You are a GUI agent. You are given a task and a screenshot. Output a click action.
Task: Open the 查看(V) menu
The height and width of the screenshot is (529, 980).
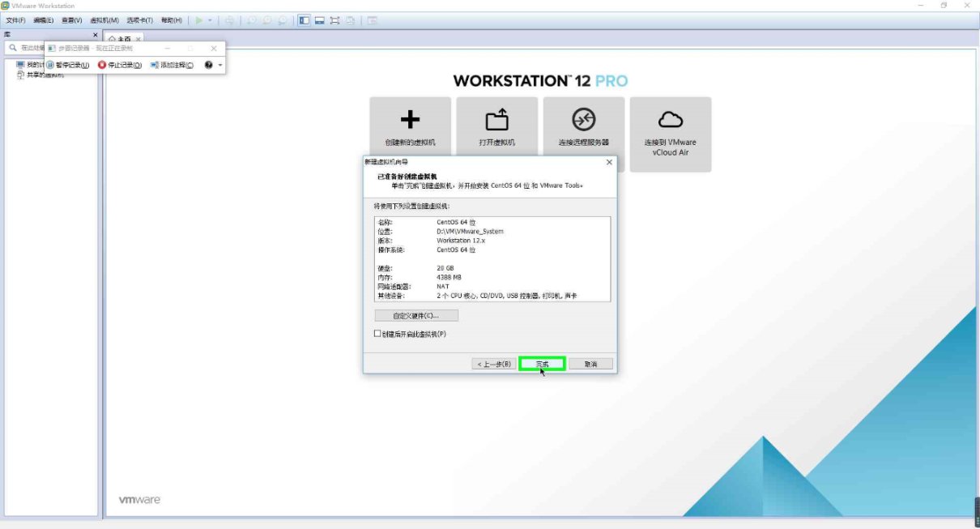pos(71,19)
